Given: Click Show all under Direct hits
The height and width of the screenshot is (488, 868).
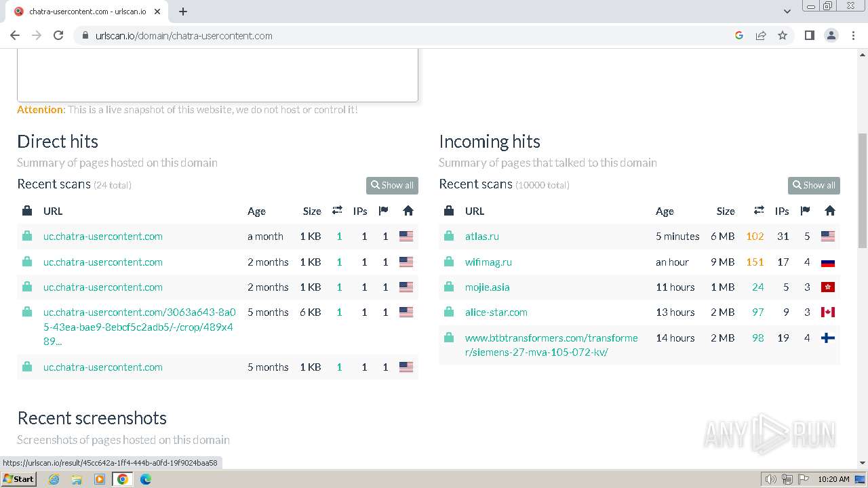Looking at the screenshot, I should click(x=392, y=185).
